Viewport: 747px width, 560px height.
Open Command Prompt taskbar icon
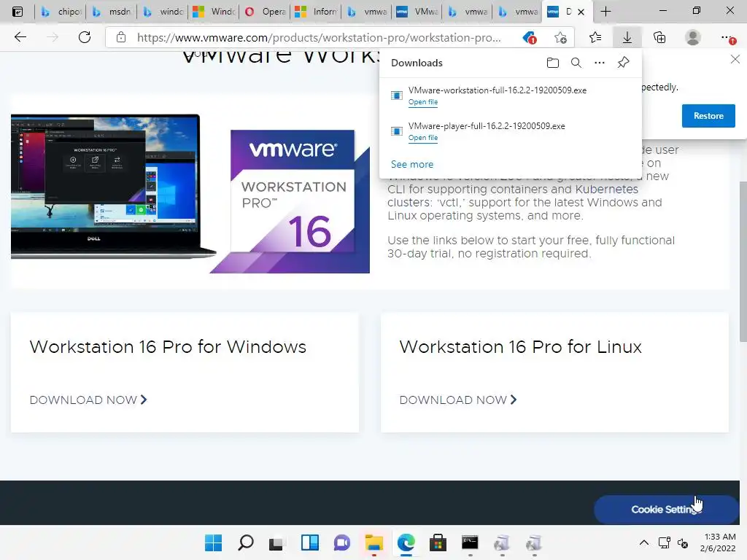(x=470, y=542)
